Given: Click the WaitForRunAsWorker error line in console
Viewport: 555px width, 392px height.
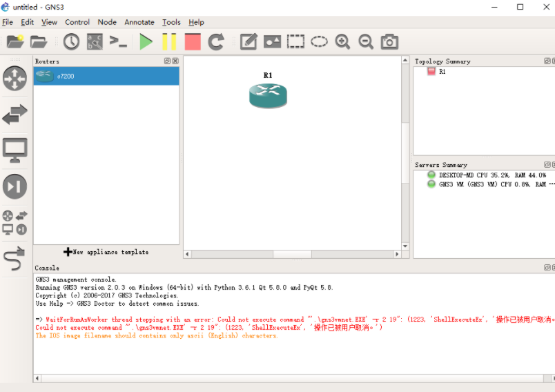Looking at the screenshot, I should 295,320.
